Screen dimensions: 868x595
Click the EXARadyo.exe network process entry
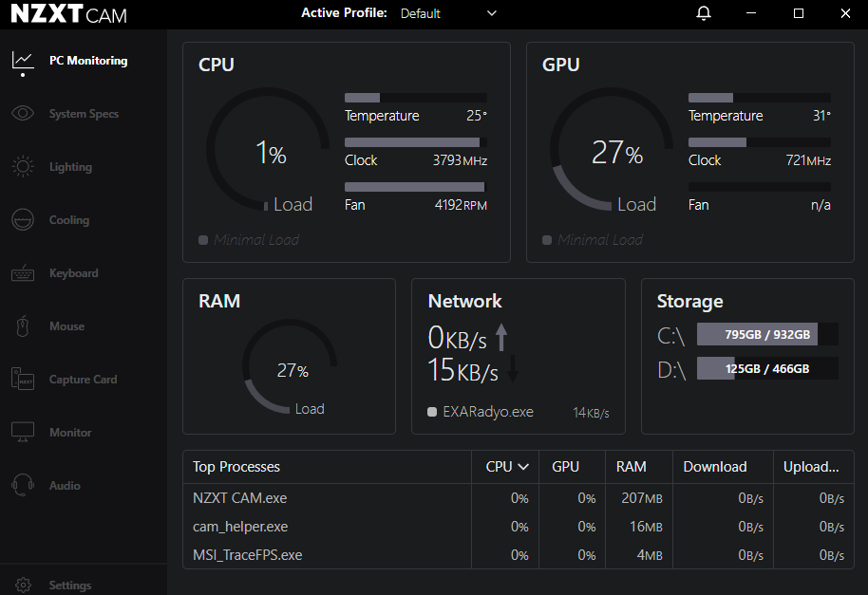pos(487,412)
